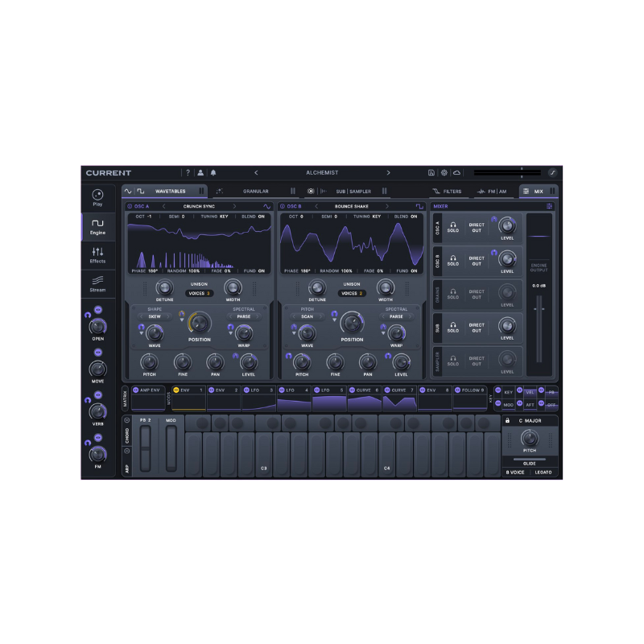Click left arrow of OSC A PARSE selector
Viewport: 644px width, 644px height.
(x=230, y=316)
